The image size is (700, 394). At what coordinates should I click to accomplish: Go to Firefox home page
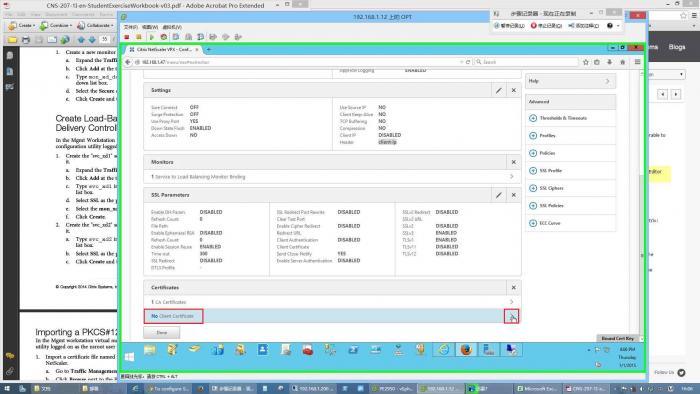click(x=622, y=62)
